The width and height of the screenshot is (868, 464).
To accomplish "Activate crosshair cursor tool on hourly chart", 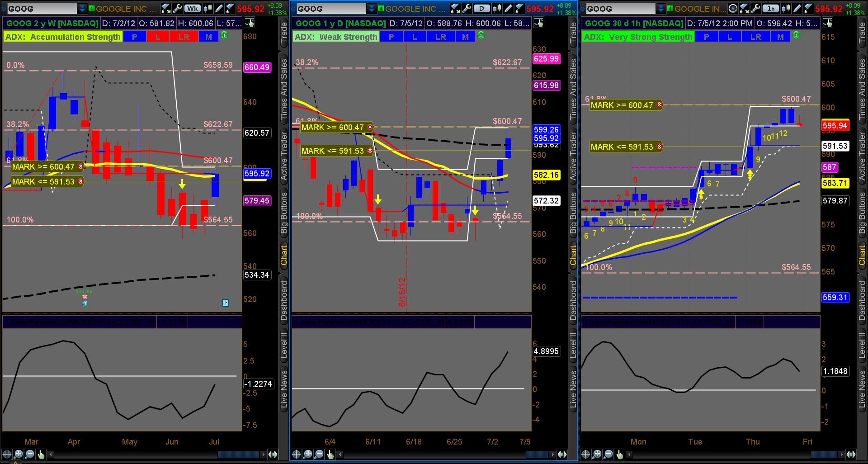I will (x=586, y=455).
